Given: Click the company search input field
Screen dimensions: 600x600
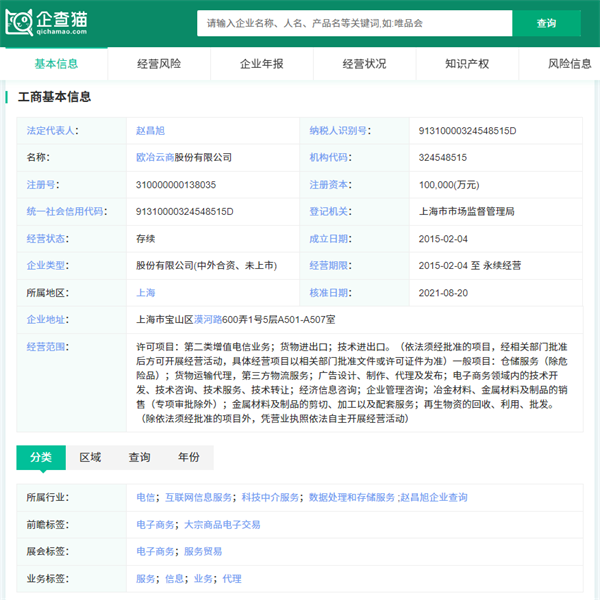Looking at the screenshot, I should tap(355, 23).
